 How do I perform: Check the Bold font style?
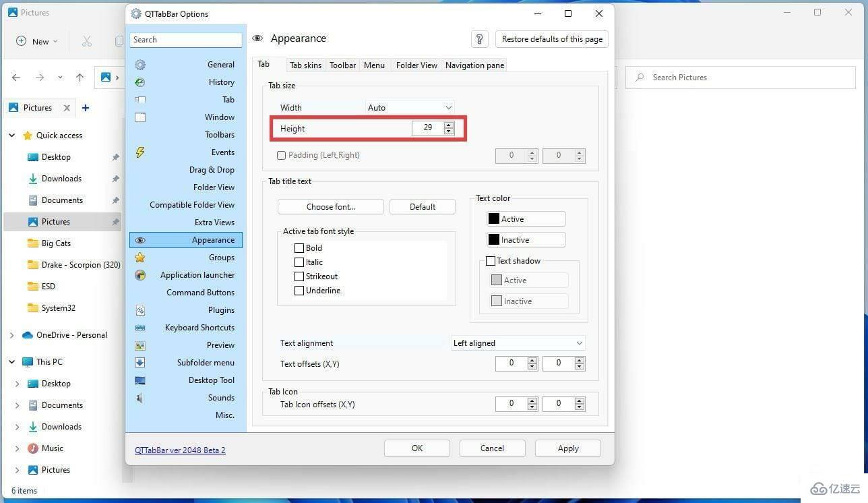click(x=299, y=248)
